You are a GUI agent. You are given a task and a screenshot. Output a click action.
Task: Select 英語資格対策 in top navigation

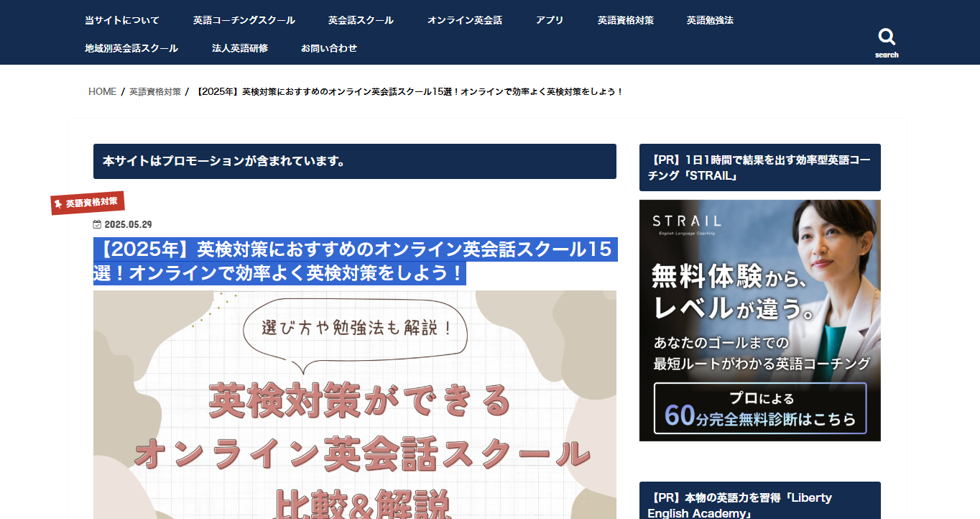pos(625,20)
